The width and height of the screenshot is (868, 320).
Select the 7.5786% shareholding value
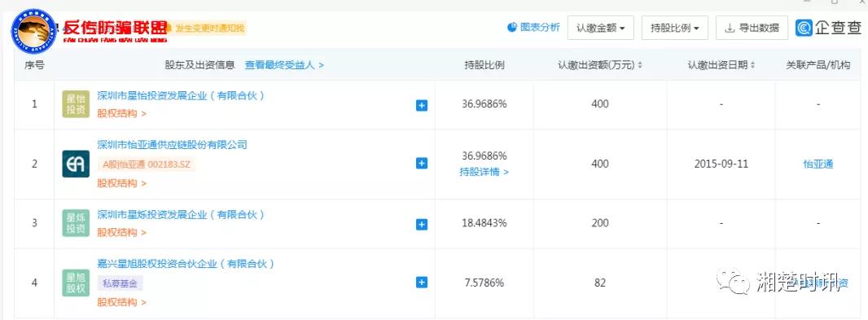tap(484, 283)
